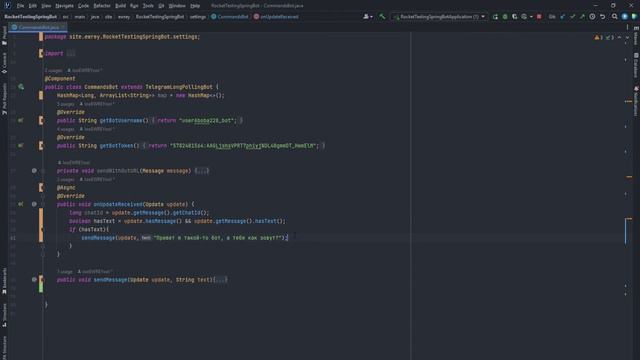This screenshot has width=640, height=360.
Task: Expand folded sendMessage method body
Action: [221, 280]
